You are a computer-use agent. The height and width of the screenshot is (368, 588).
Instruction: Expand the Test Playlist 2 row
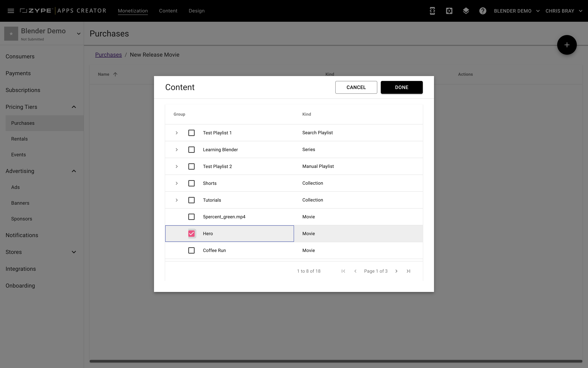177,166
